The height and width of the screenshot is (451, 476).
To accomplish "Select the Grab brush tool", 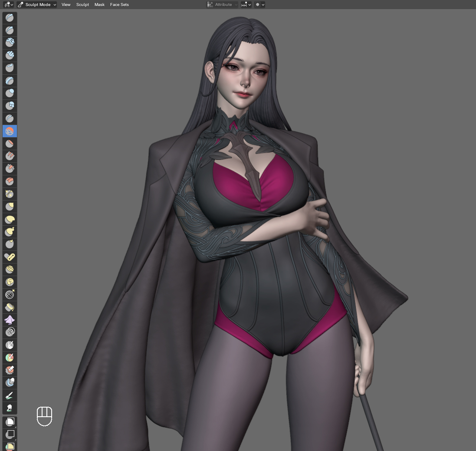I will click(x=10, y=207).
